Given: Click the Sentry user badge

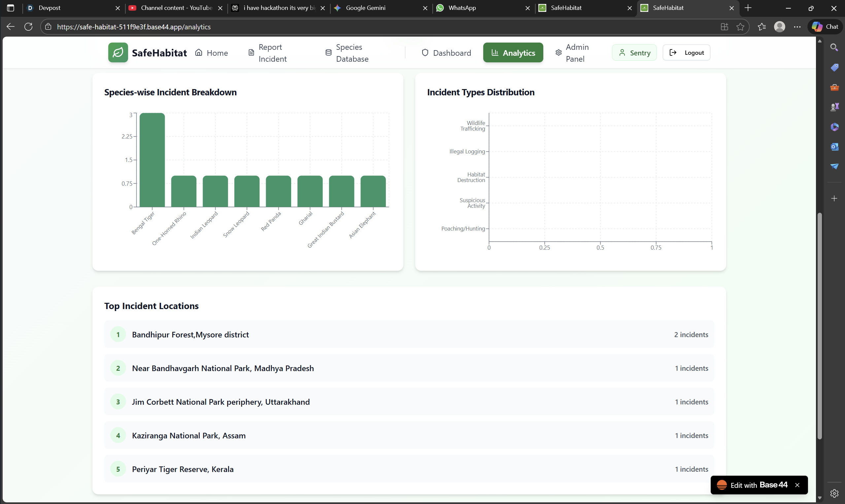Looking at the screenshot, I should coord(634,53).
